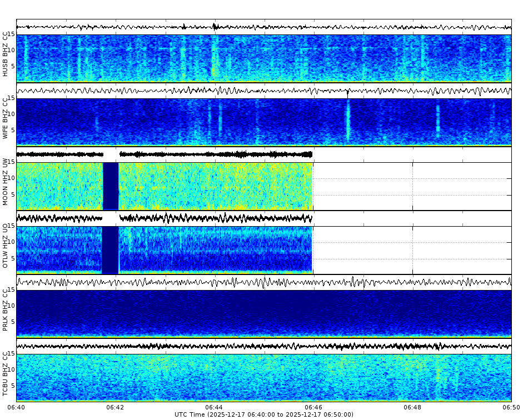This screenshot has width=528, height=420.
Task: Click the TCBU waveform trace
Action: pyautogui.click(x=222, y=346)
